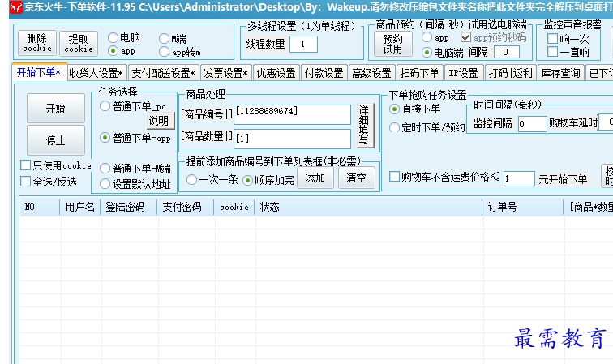Select the 定时下单/预约 radio option

pos(394,127)
